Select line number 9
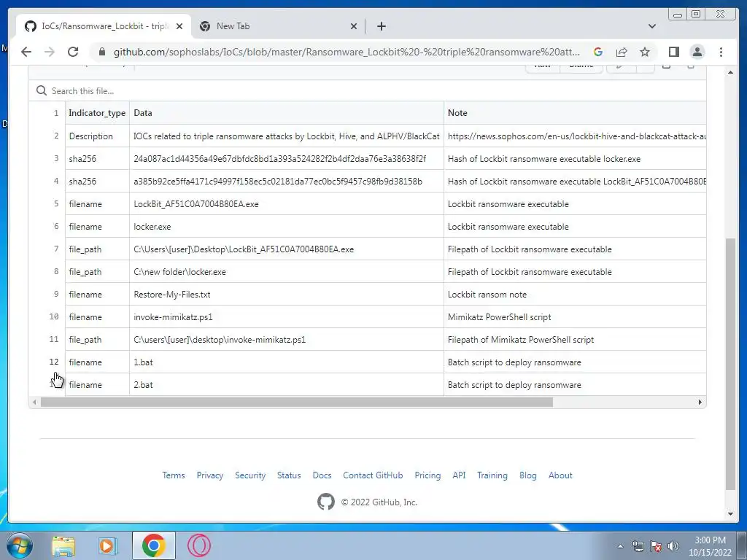Screen dimensions: 747x560 [55, 295]
